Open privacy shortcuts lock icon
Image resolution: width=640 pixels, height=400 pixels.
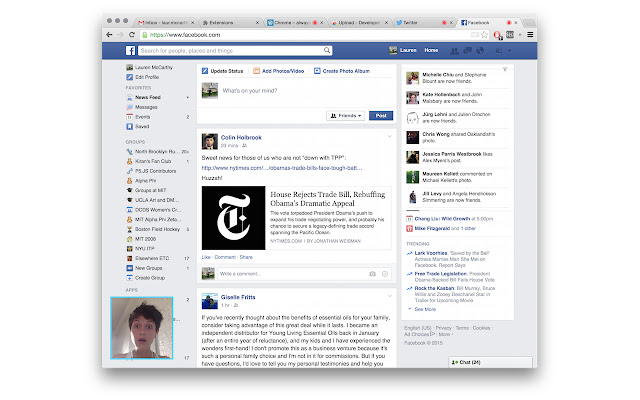498,51
